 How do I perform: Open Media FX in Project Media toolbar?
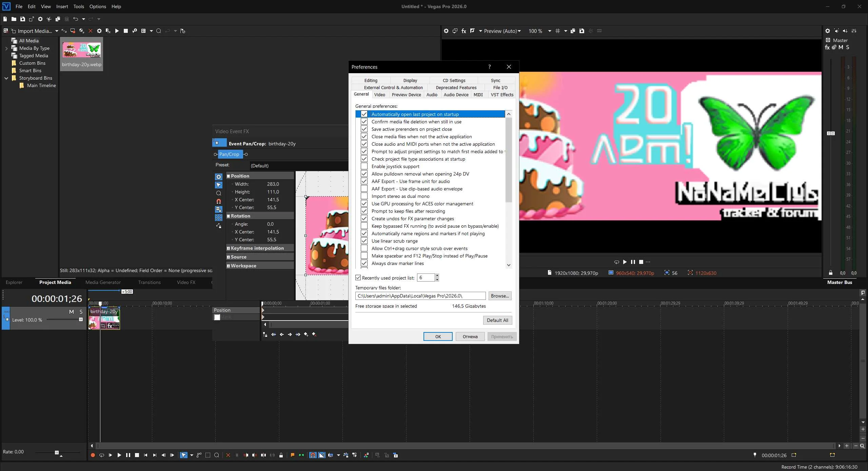click(108, 31)
